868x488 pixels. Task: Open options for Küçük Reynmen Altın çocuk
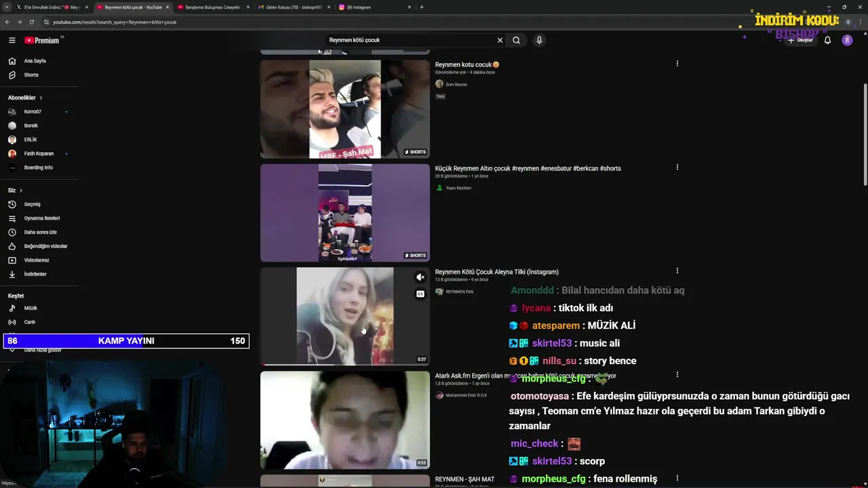tap(677, 167)
